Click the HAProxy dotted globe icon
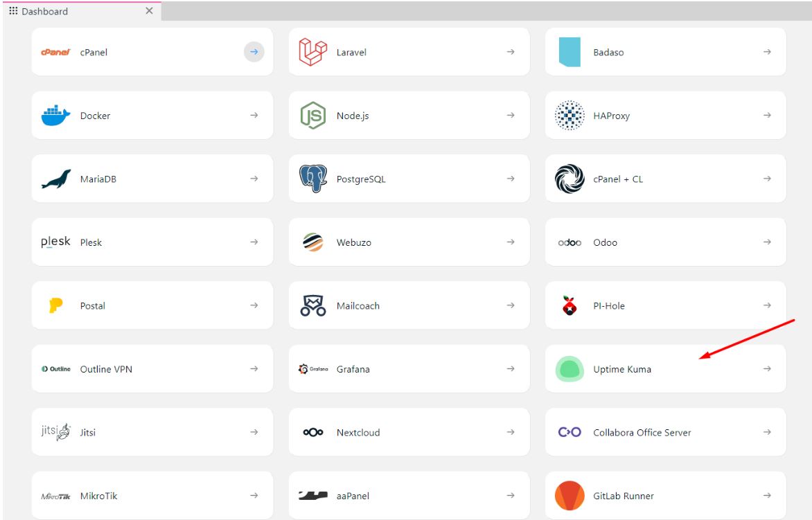The width and height of the screenshot is (812, 520). [x=568, y=115]
